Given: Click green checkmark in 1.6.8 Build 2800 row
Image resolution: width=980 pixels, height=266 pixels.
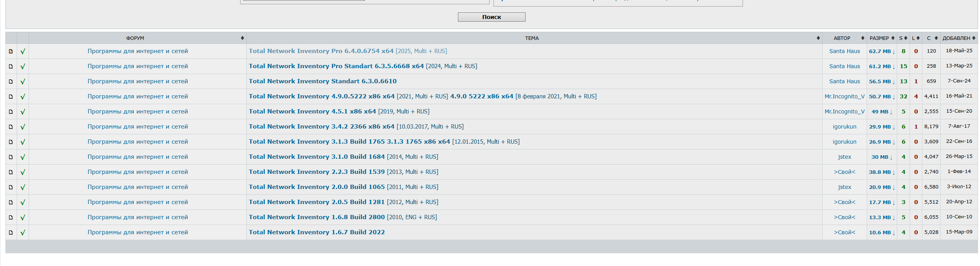Looking at the screenshot, I should pyautogui.click(x=23, y=217).
